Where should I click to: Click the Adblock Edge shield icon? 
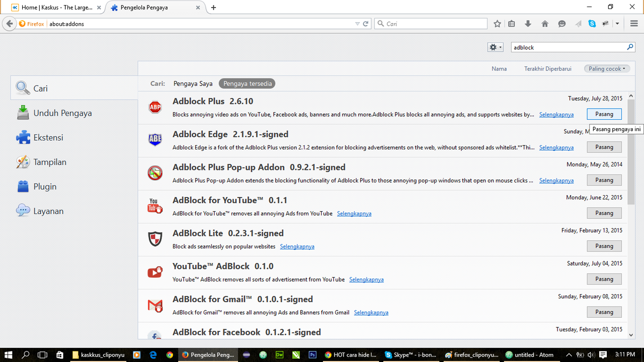(x=155, y=140)
